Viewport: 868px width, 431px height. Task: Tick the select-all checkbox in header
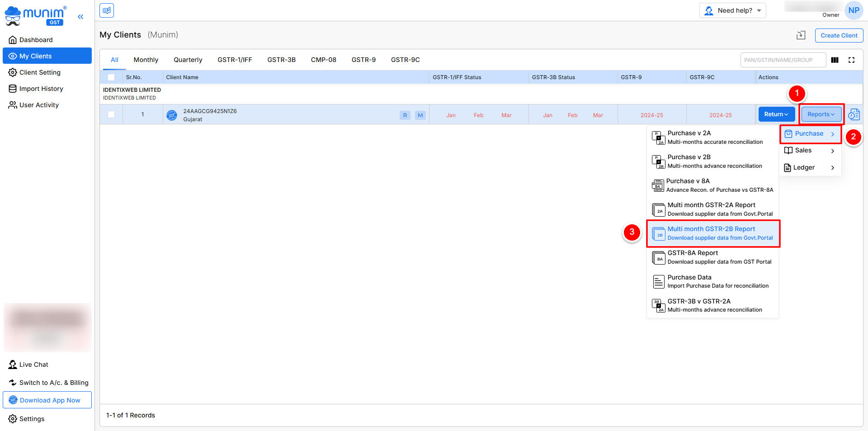coord(111,77)
